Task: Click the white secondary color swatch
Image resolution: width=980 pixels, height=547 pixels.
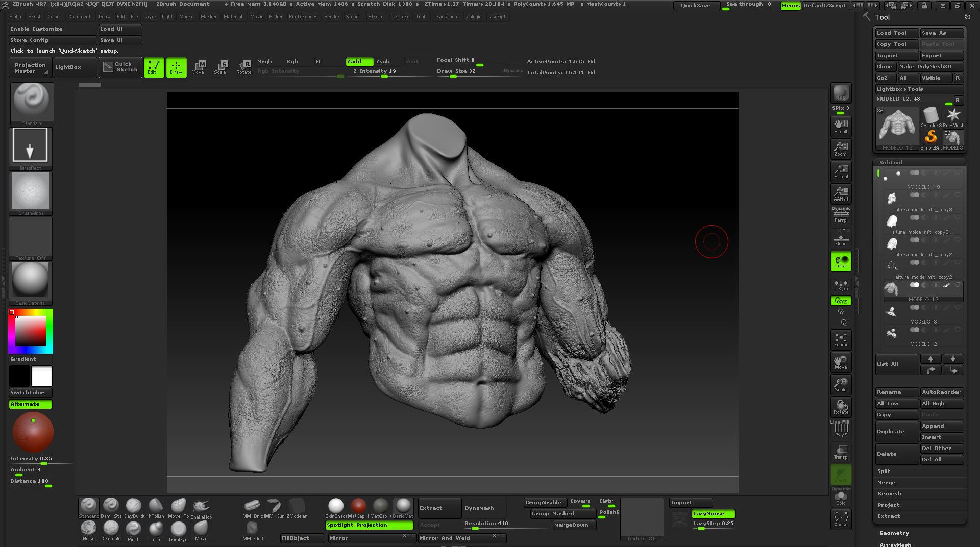Action: 42,377
